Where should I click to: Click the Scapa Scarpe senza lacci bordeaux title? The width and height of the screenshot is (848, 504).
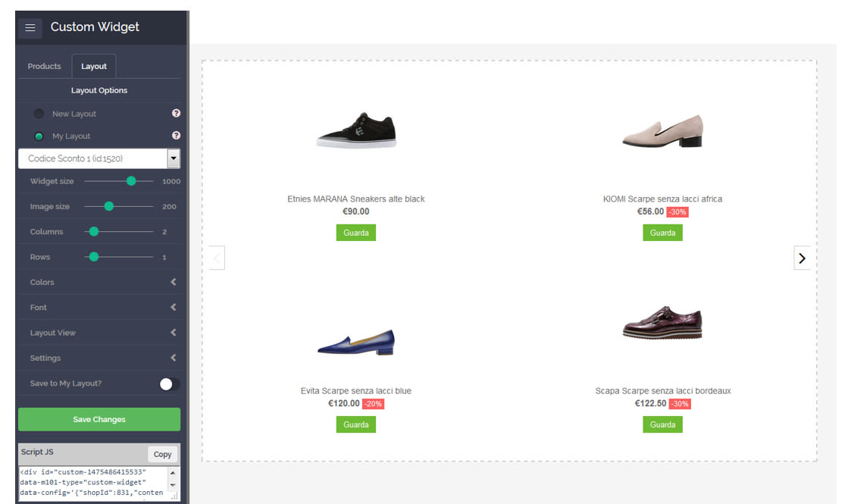coord(663,391)
